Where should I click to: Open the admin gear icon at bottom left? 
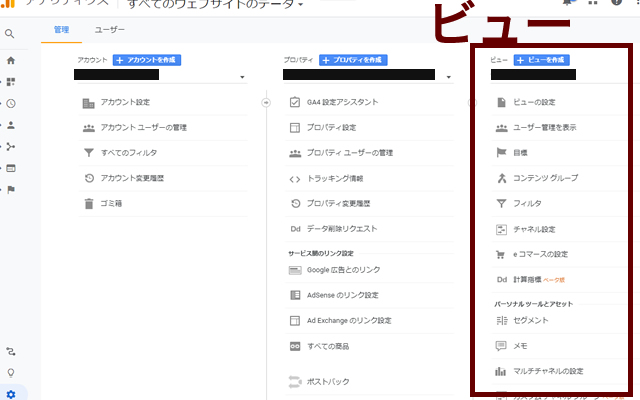(x=11, y=393)
